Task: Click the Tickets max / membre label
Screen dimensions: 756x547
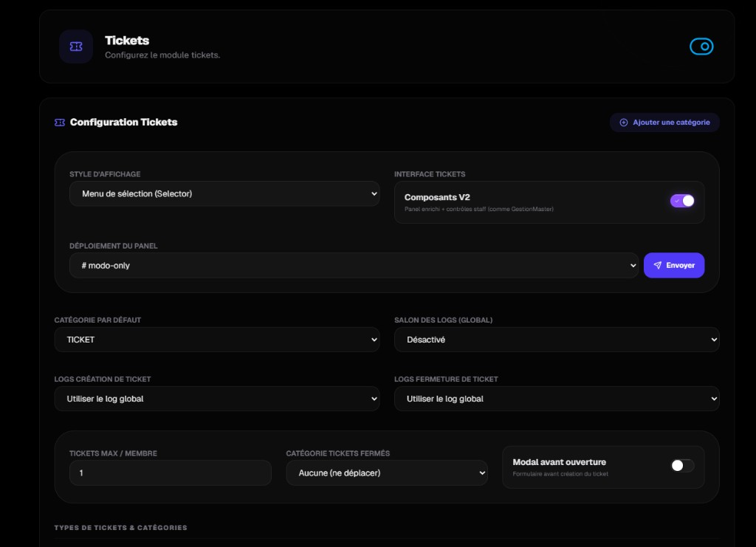Action: (113, 453)
